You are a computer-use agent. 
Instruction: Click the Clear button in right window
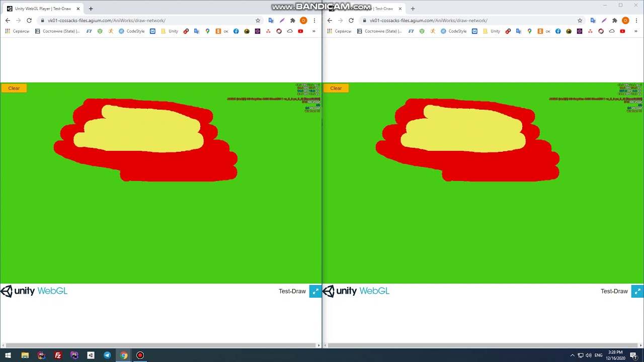click(x=336, y=88)
